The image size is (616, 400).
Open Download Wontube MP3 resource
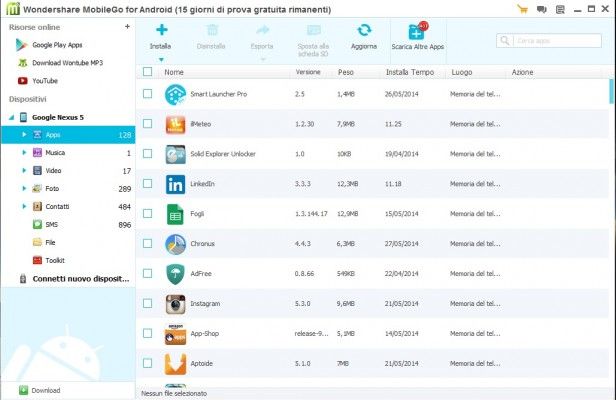(x=60, y=63)
